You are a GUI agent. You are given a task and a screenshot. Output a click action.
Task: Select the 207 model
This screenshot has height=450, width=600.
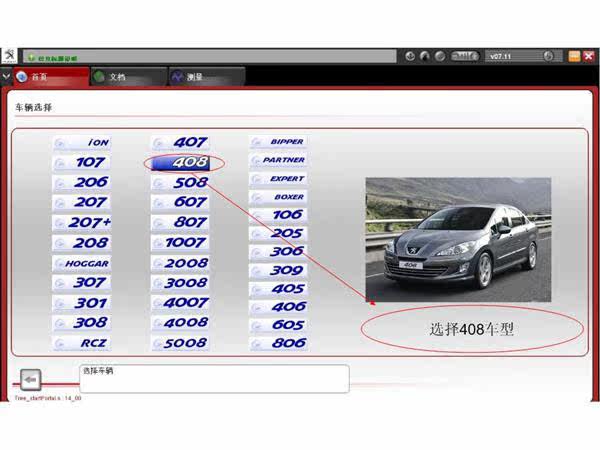[82, 202]
